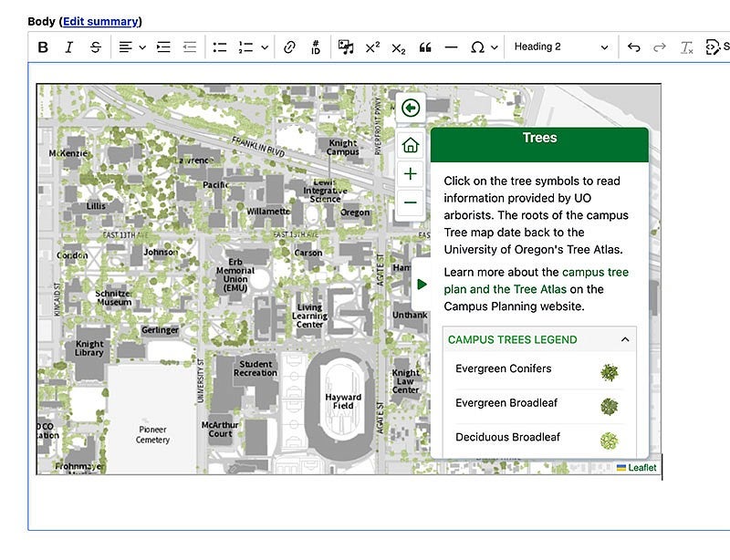Open campus tree plan and Tree Atlas link
Viewport: 730px width, 560px height.
click(536, 281)
